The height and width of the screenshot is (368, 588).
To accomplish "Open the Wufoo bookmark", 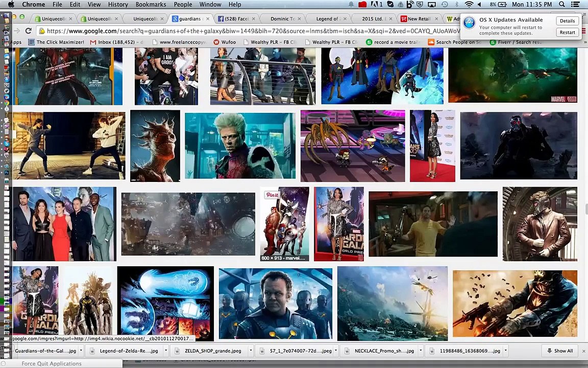I will click(225, 42).
